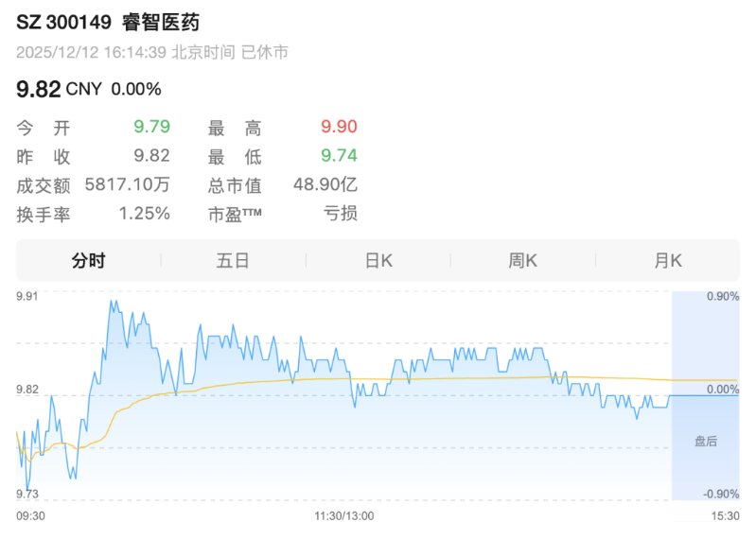The image size is (756, 539).
Task: Click the 总市值 market cap 48.90亿
Action: 325,185
